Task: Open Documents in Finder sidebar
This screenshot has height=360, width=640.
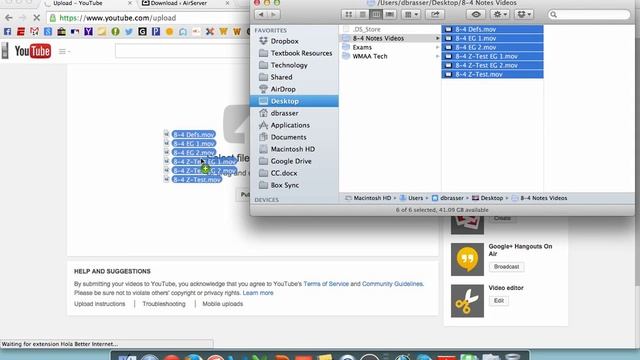Action: pyautogui.click(x=288, y=137)
